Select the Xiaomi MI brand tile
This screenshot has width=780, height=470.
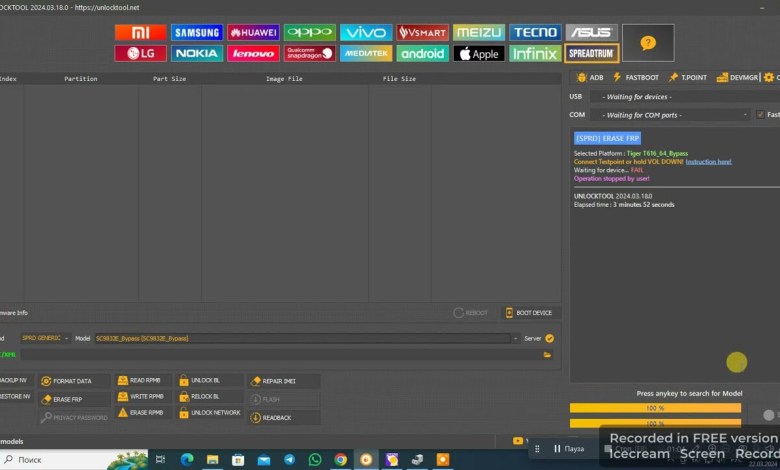pyautogui.click(x=140, y=32)
